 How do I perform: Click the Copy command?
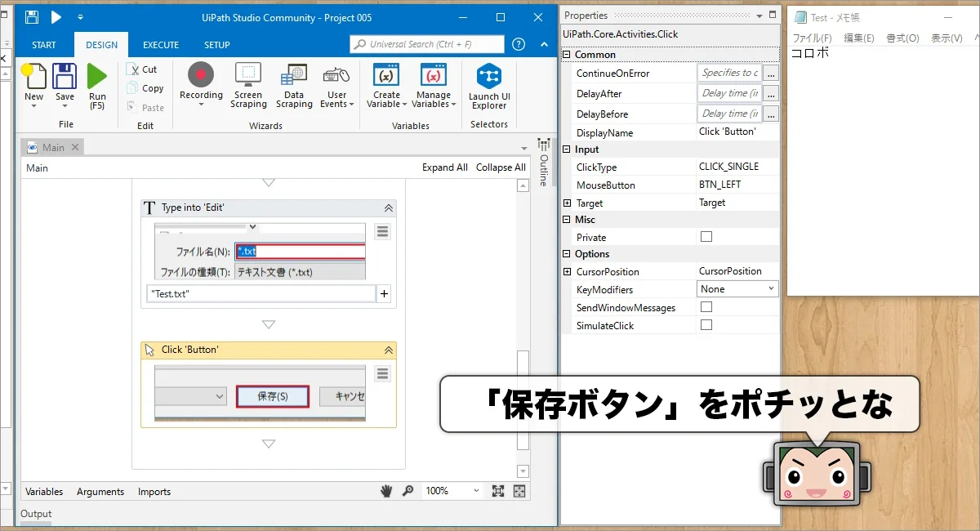pyautogui.click(x=145, y=88)
